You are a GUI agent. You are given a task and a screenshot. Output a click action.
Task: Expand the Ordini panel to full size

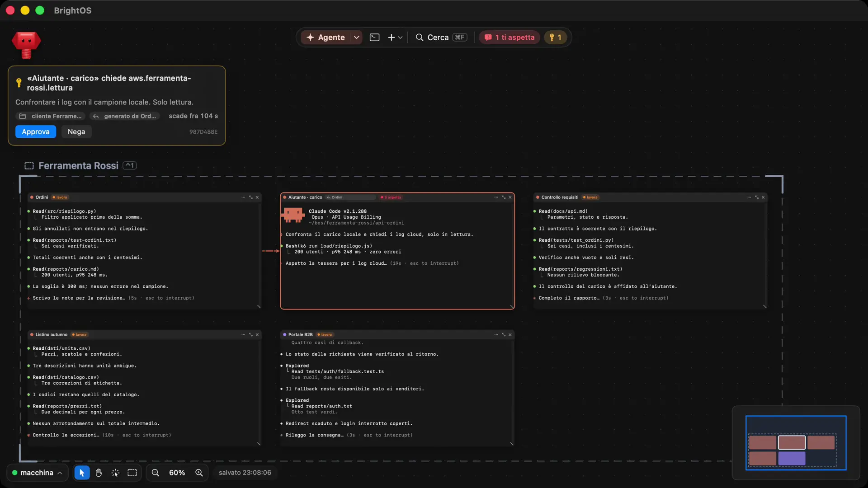[251, 197]
